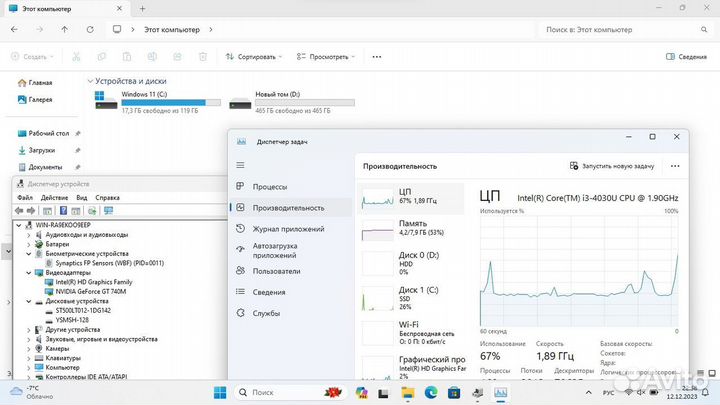Go up one folder level in Explorer

click(x=64, y=29)
